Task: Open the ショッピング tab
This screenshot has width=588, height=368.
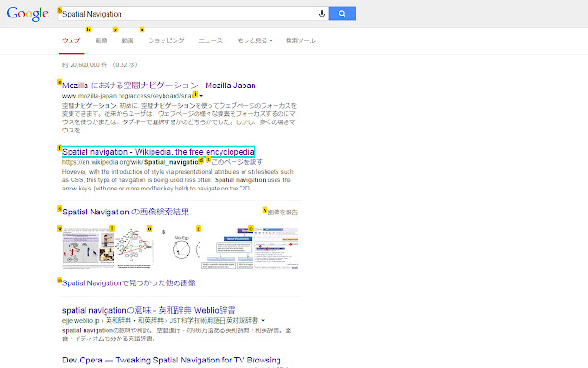Action: [x=166, y=40]
